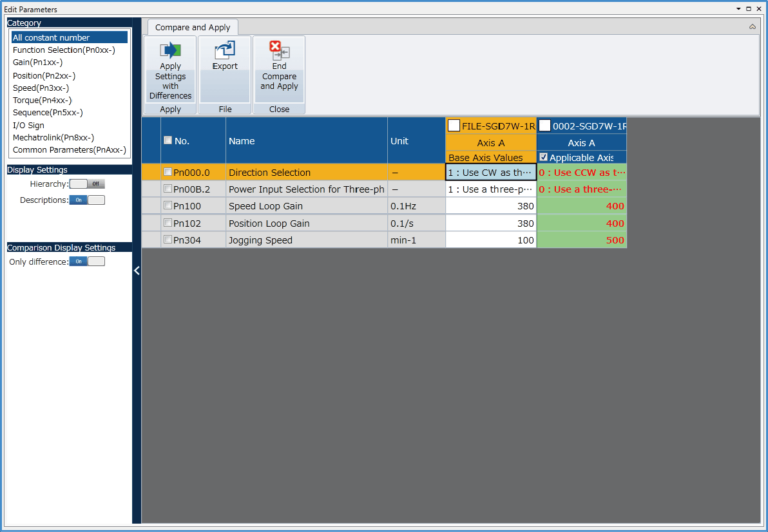Image resolution: width=768 pixels, height=532 pixels.
Task: Toggle the Hierarchy switch
Action: coord(87,184)
